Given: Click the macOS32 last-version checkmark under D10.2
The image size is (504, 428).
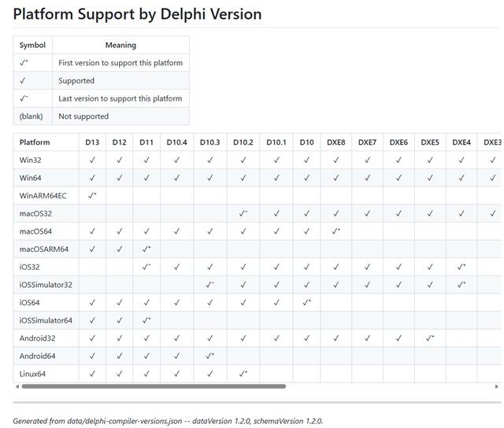Looking at the screenshot, I should [x=243, y=213].
